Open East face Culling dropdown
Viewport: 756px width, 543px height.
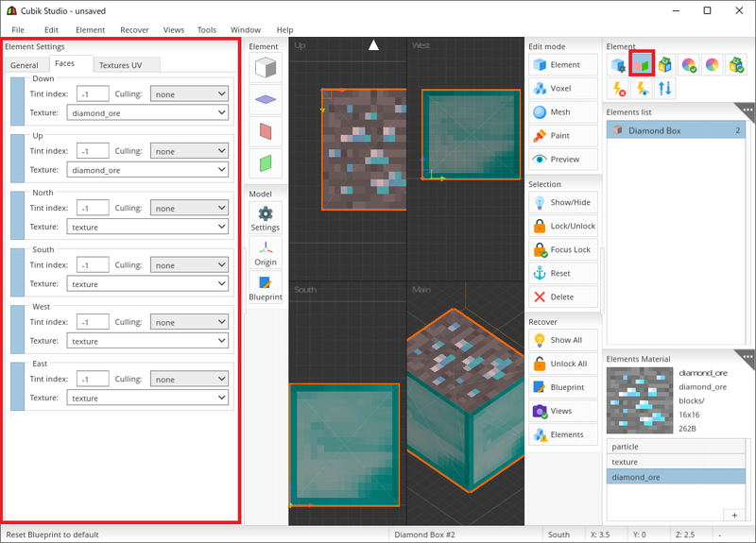click(x=190, y=380)
